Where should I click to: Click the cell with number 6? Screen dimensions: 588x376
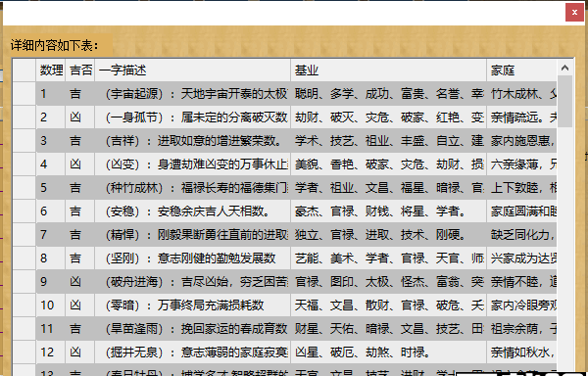click(51, 211)
